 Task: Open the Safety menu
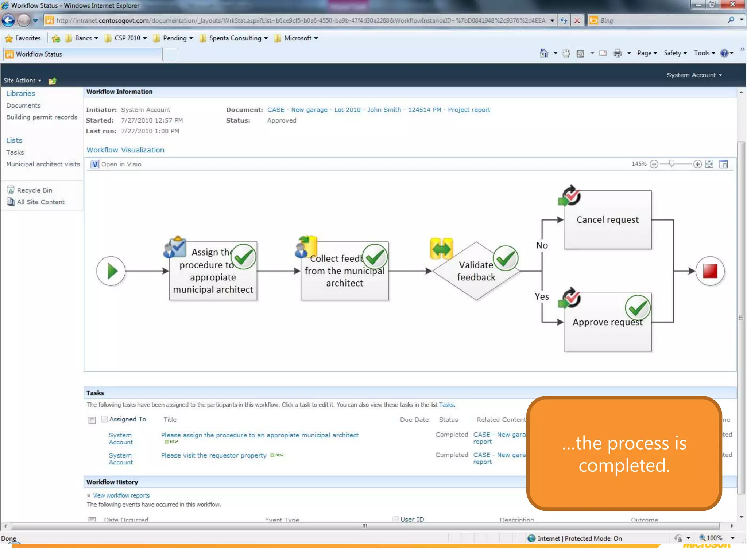pyautogui.click(x=675, y=53)
